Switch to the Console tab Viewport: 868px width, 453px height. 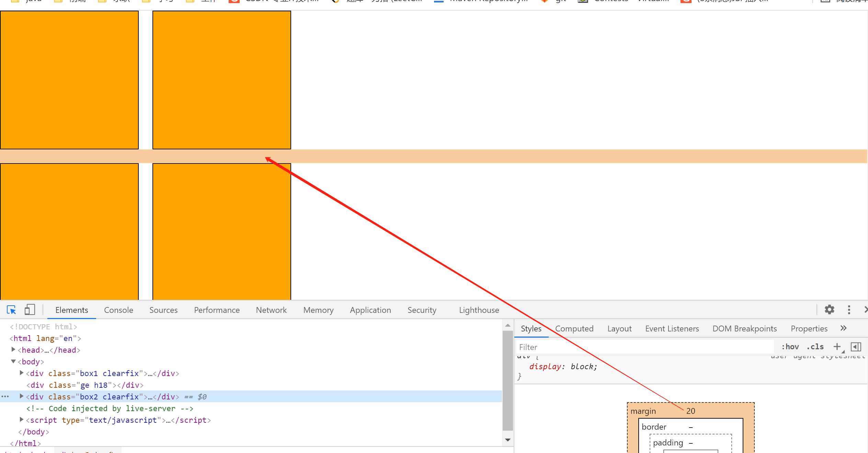(118, 310)
